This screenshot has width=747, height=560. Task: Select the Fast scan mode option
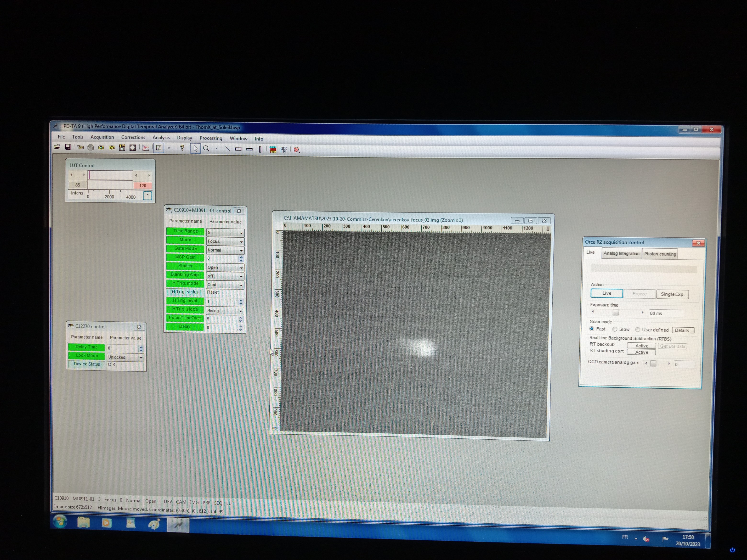pyautogui.click(x=592, y=329)
